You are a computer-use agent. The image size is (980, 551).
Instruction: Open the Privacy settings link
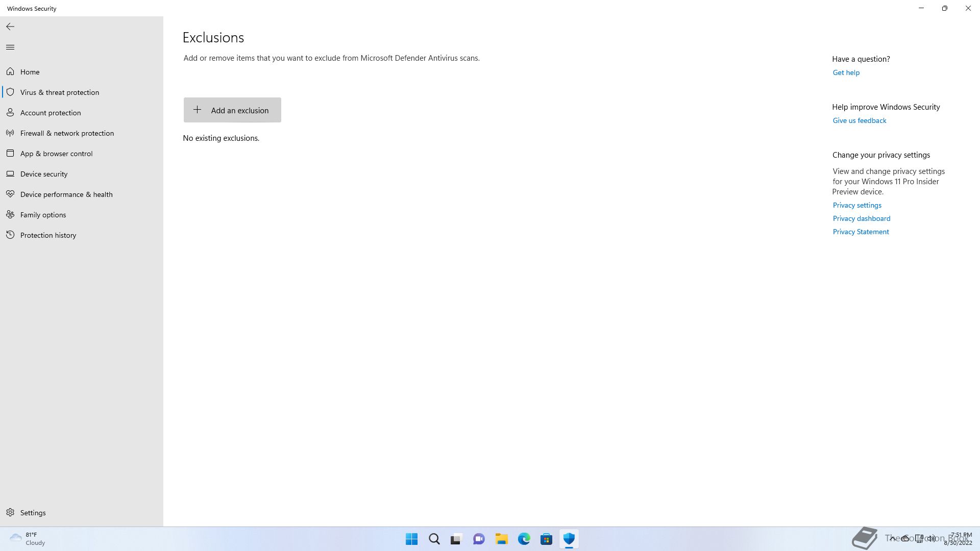tap(856, 205)
